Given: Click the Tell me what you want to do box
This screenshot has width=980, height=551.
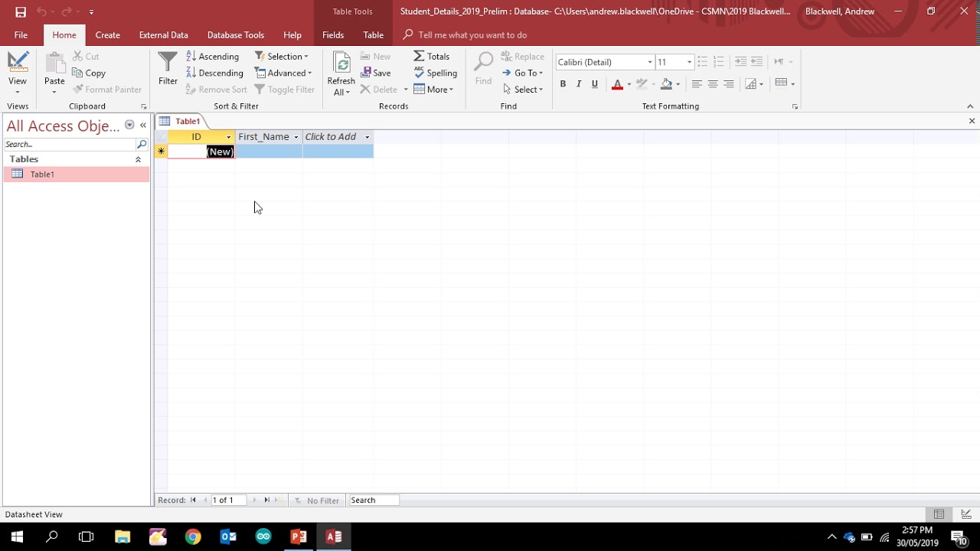Looking at the screenshot, I should pos(472,34).
